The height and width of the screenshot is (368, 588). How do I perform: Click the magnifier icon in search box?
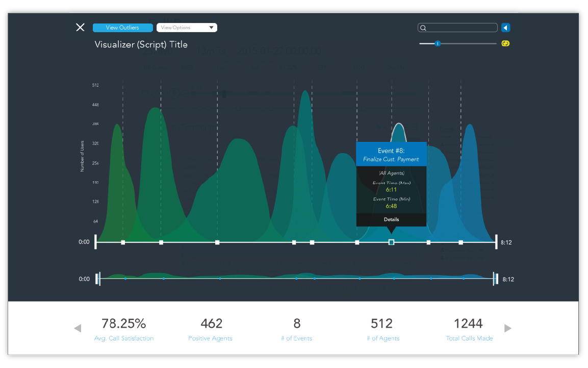(x=423, y=28)
